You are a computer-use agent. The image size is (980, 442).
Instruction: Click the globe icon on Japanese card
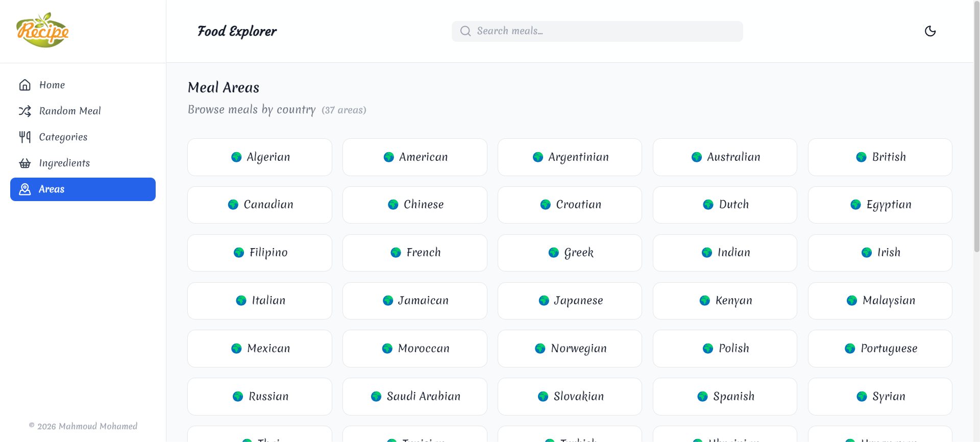[544, 301]
